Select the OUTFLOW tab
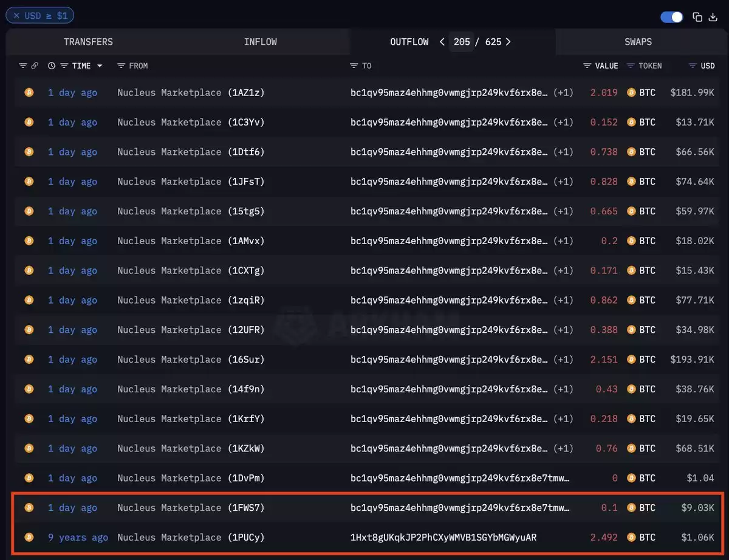The width and height of the screenshot is (729, 560). (x=409, y=42)
